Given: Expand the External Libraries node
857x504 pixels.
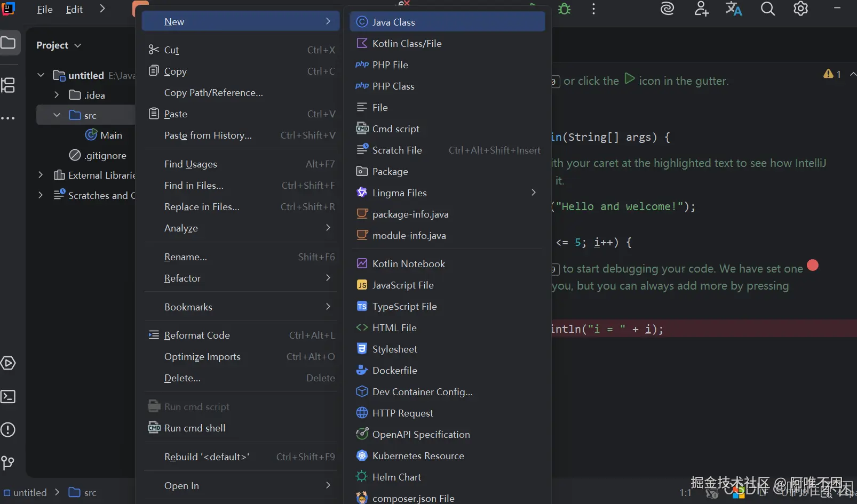Looking at the screenshot, I should [x=41, y=175].
